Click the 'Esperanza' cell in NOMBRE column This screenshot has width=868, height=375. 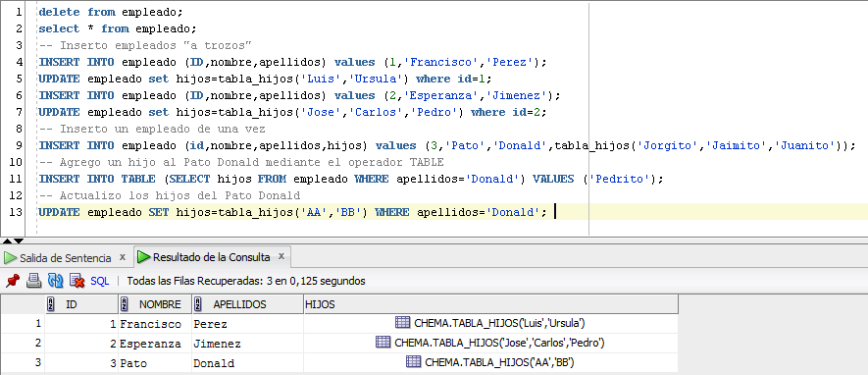[155, 344]
